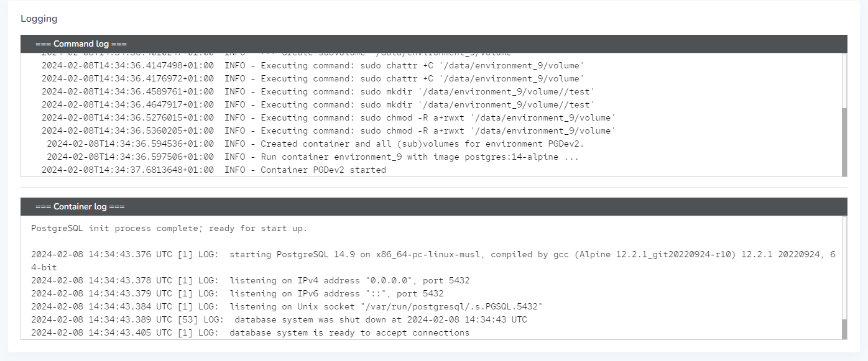Click the first 'sudo mkdir' command log line
The image size is (868, 361).
coord(318,91)
